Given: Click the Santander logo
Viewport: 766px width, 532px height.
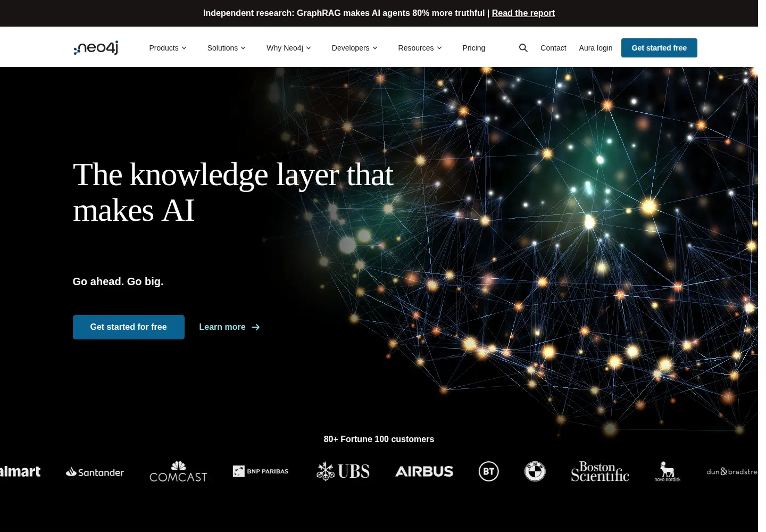Looking at the screenshot, I should [95, 472].
